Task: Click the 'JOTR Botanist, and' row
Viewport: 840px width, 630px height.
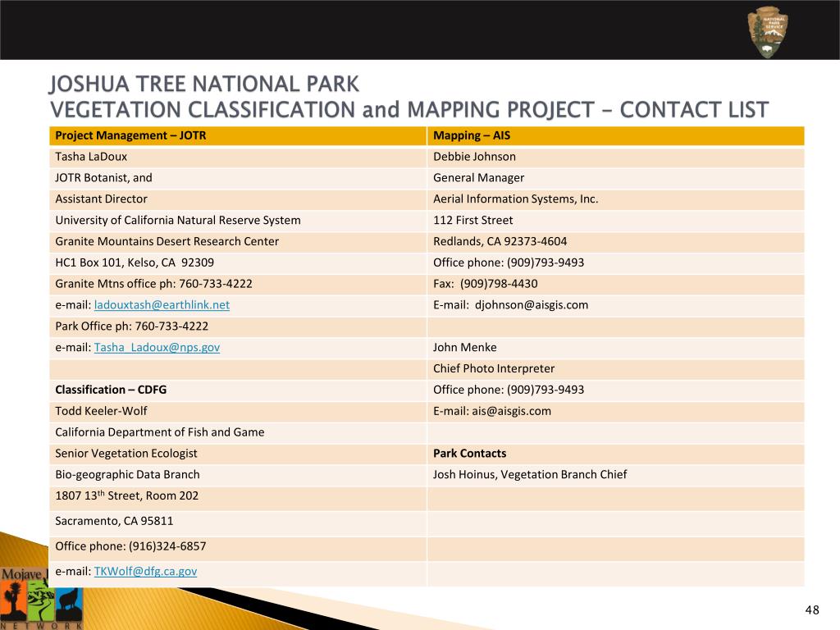Action: click(x=238, y=178)
